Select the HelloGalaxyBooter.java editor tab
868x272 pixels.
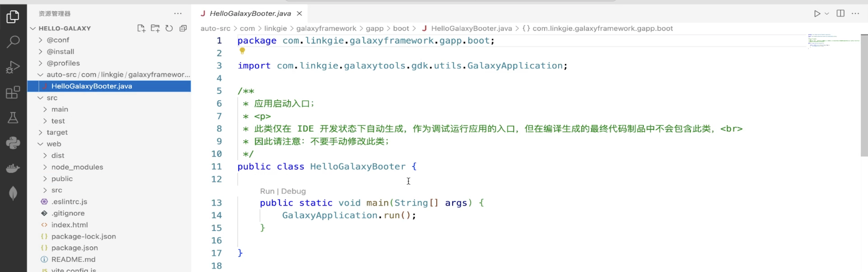pyautogui.click(x=250, y=14)
